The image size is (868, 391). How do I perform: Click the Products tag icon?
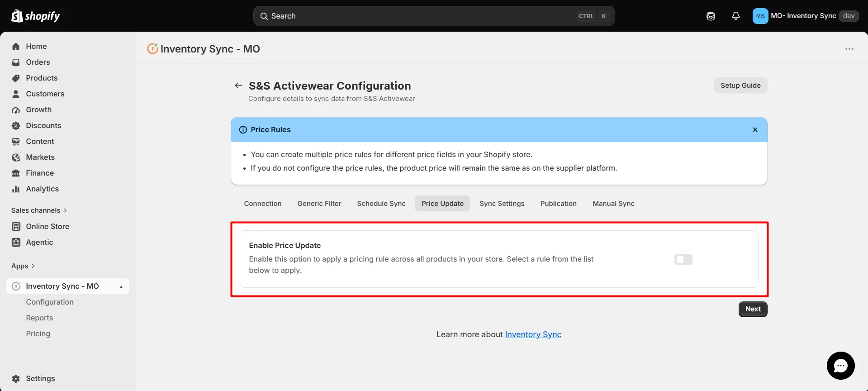coord(16,78)
